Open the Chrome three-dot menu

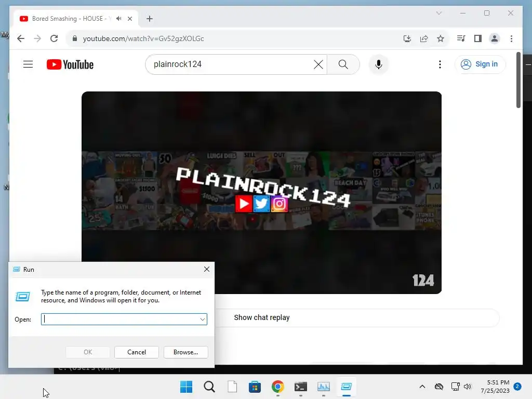point(511,38)
